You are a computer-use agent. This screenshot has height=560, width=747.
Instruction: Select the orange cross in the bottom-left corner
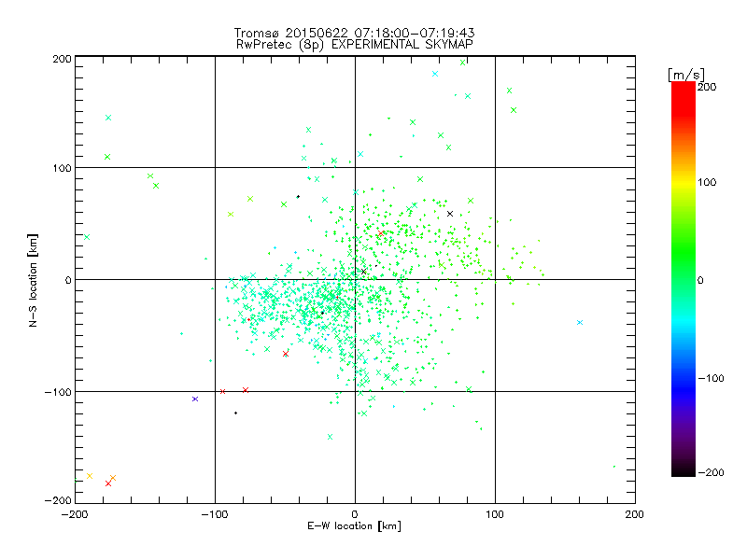[x=113, y=478]
